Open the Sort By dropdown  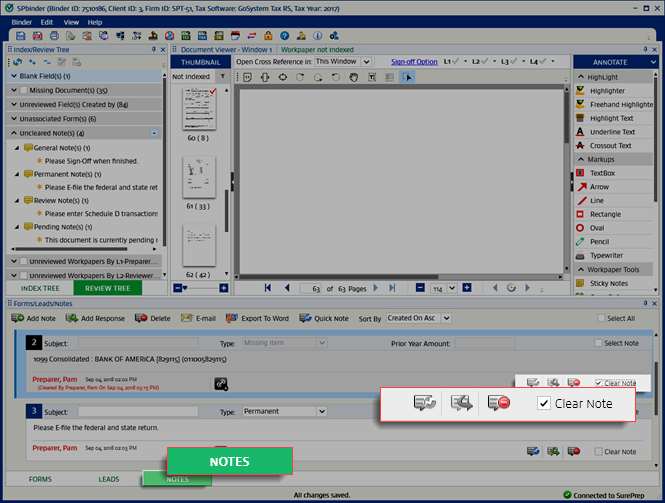click(418, 318)
